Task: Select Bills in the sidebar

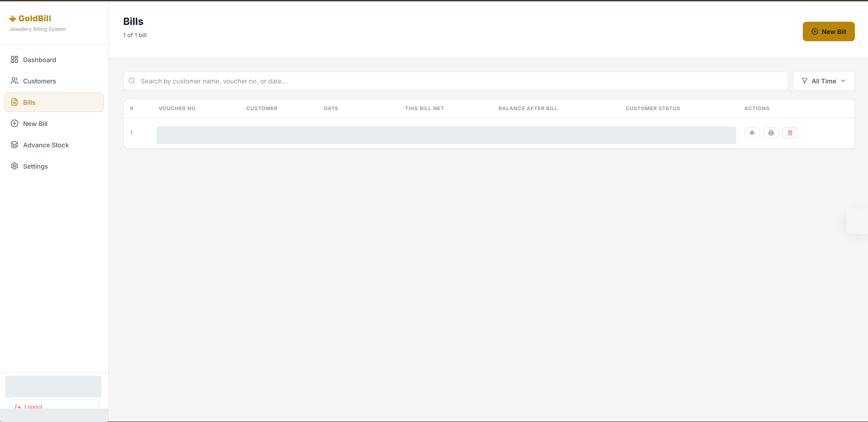Action: tap(54, 102)
